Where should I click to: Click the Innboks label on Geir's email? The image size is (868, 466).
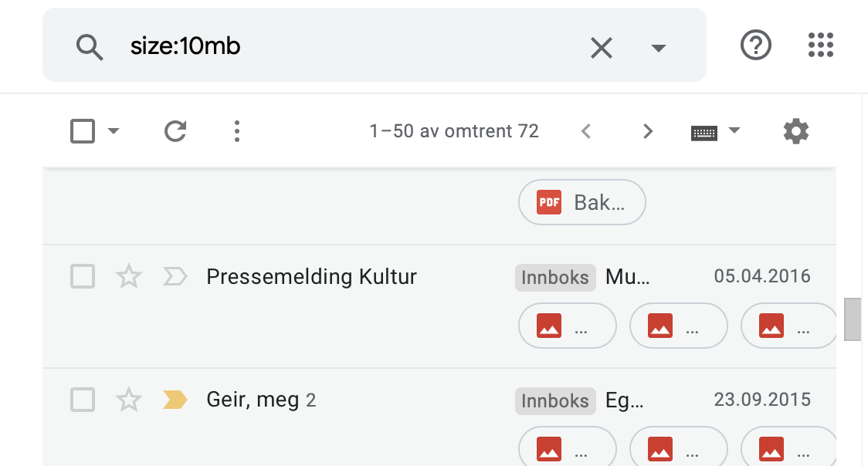click(554, 400)
